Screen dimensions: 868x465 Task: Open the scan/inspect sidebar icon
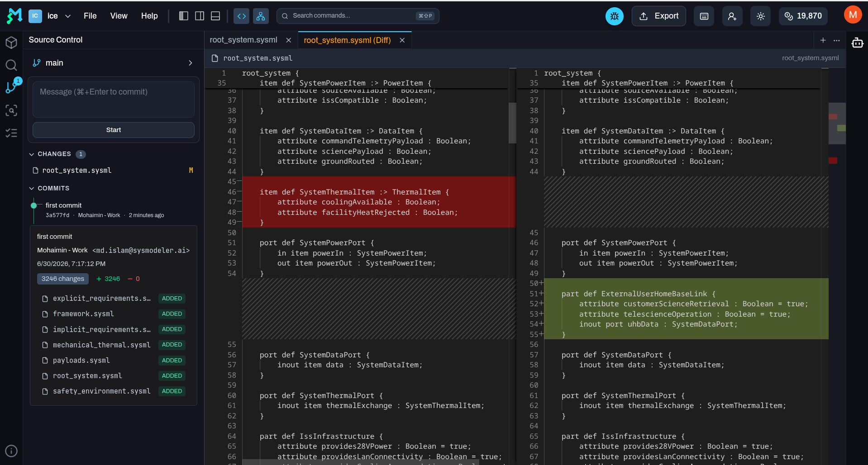point(11,110)
